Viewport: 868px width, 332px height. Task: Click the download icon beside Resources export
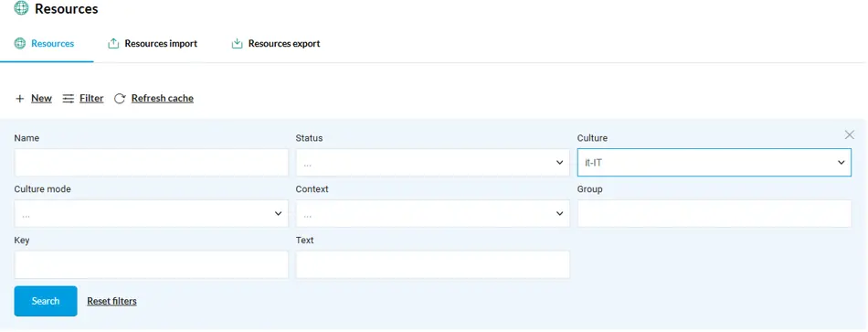pos(237,43)
